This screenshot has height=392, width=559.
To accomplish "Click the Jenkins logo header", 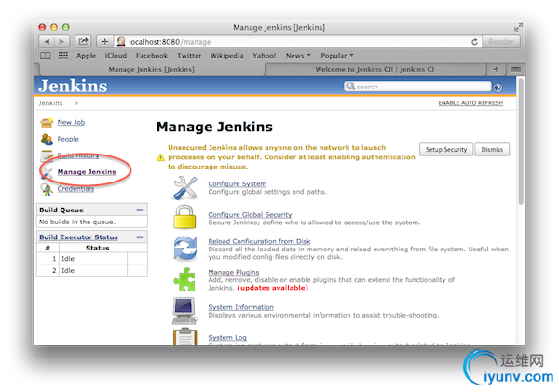I will pos(73,86).
